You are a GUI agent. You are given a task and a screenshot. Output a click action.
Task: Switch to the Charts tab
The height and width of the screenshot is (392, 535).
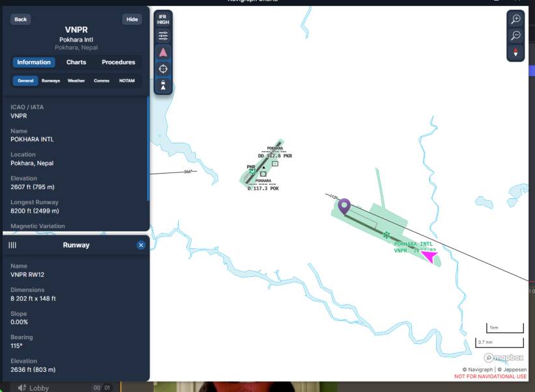76,62
